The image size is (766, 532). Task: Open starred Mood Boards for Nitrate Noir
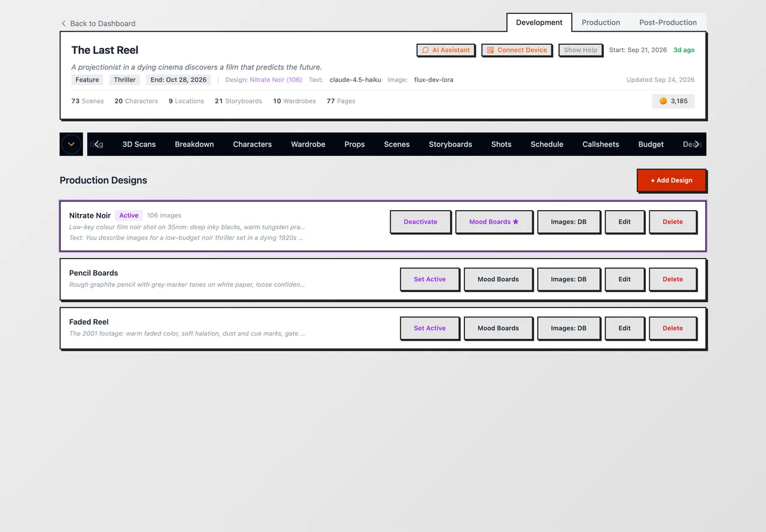[494, 222]
